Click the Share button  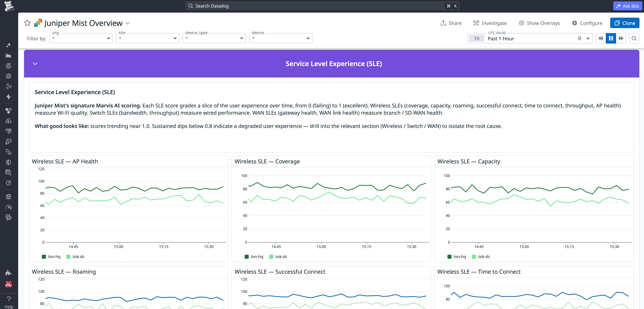pos(451,23)
